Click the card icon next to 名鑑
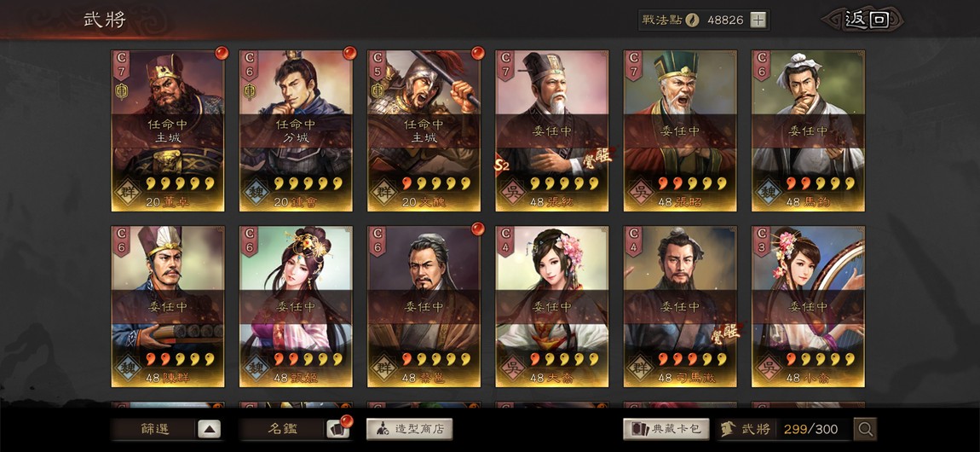 (337, 429)
